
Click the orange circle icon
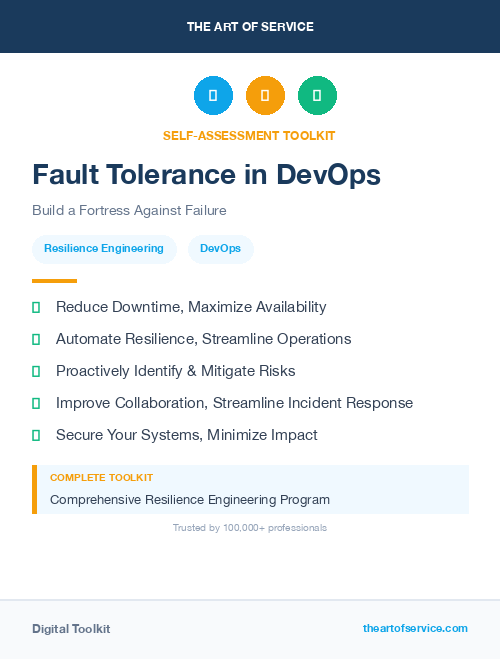(x=265, y=95)
